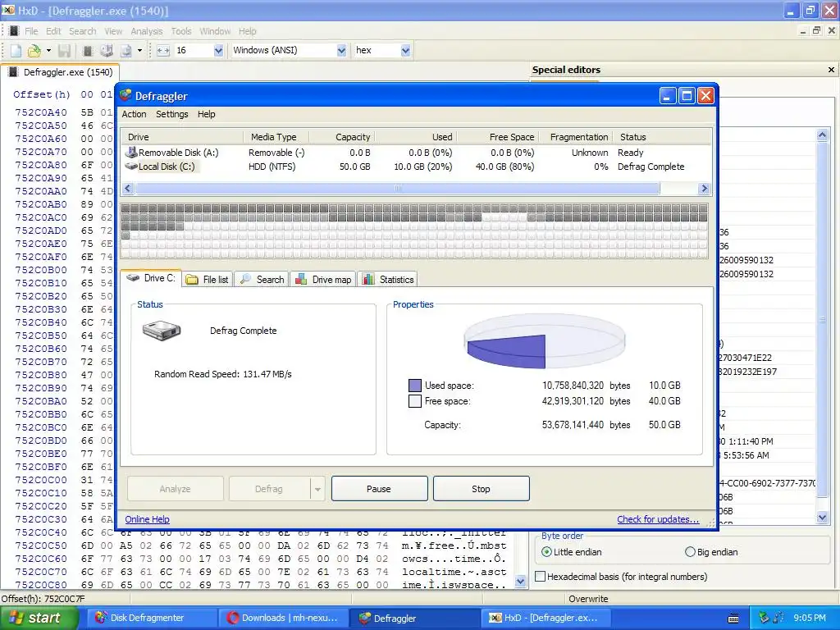Click the New file icon in HxD toolbar
The width and height of the screenshot is (840, 630).
[x=16, y=50]
